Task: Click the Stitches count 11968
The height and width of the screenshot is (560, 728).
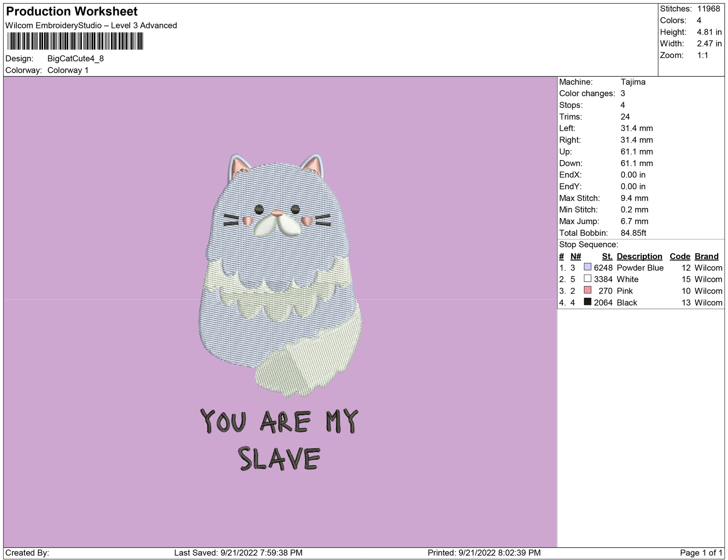Action: click(708, 9)
